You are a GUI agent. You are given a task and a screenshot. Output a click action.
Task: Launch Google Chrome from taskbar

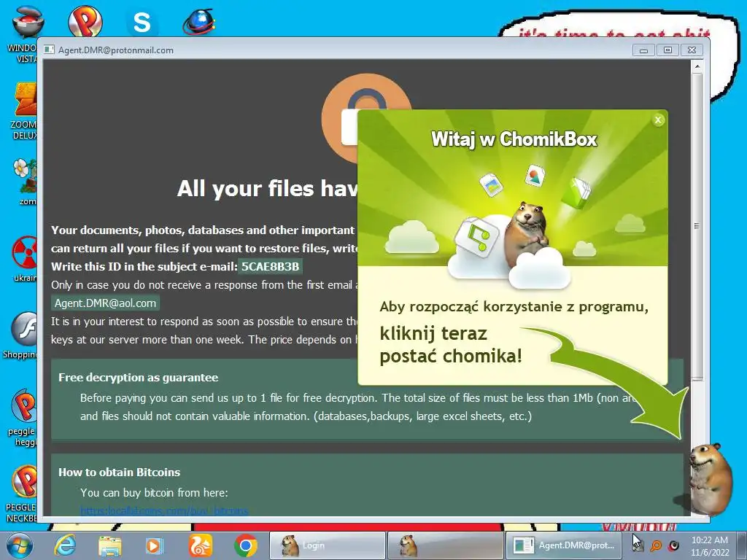click(x=246, y=545)
